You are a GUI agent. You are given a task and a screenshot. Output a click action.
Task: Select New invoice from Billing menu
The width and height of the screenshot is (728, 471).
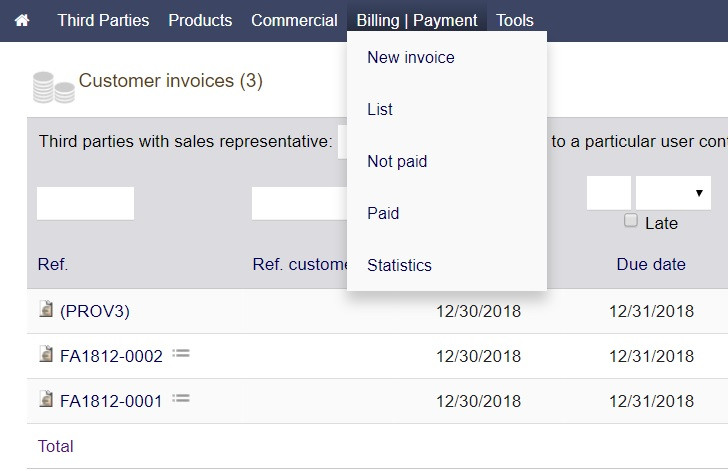[411, 57]
